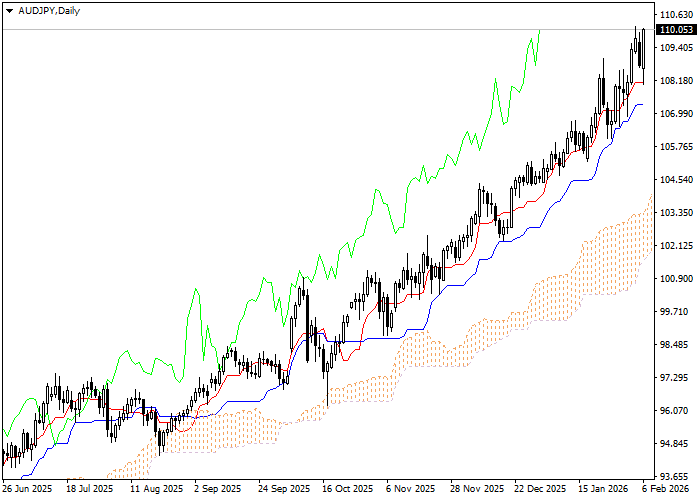Select the 28 Nov 2025 date label
Viewport: 700px width, 500px height.
point(477,489)
